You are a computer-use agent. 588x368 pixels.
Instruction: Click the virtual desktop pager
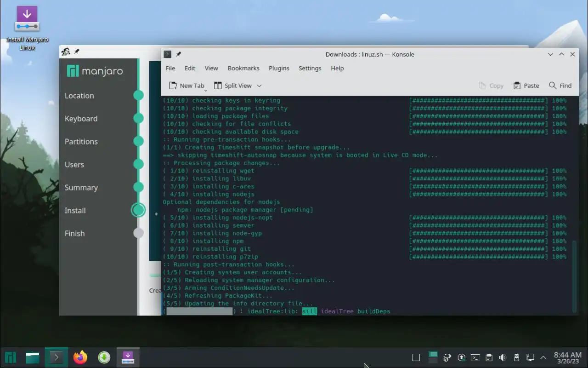coord(433,357)
